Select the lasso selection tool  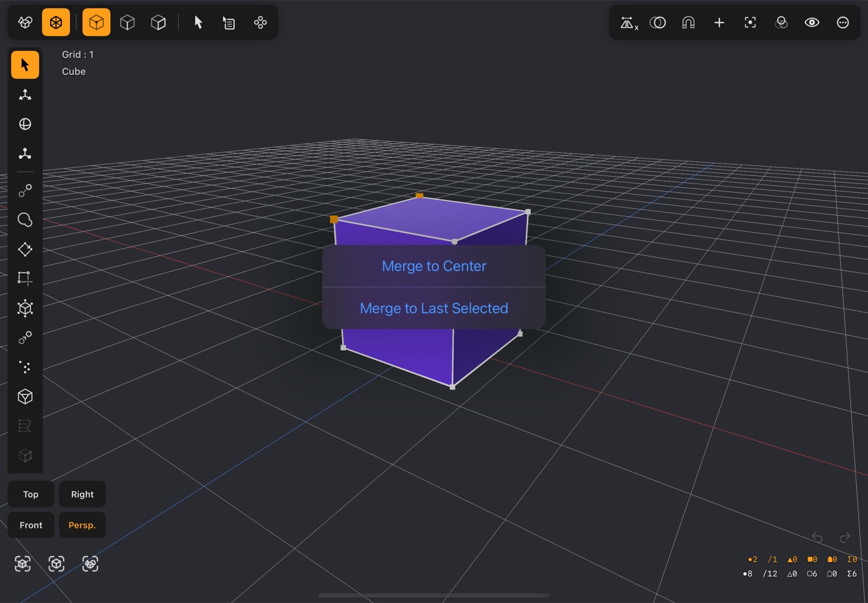coord(25,220)
